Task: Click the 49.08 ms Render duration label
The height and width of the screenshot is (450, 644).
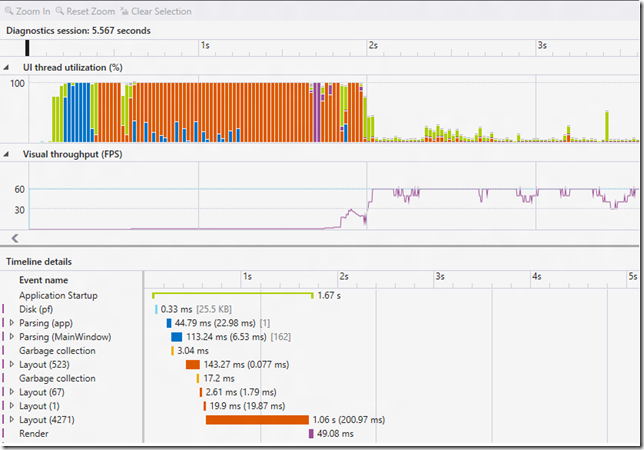Action: tap(335, 434)
